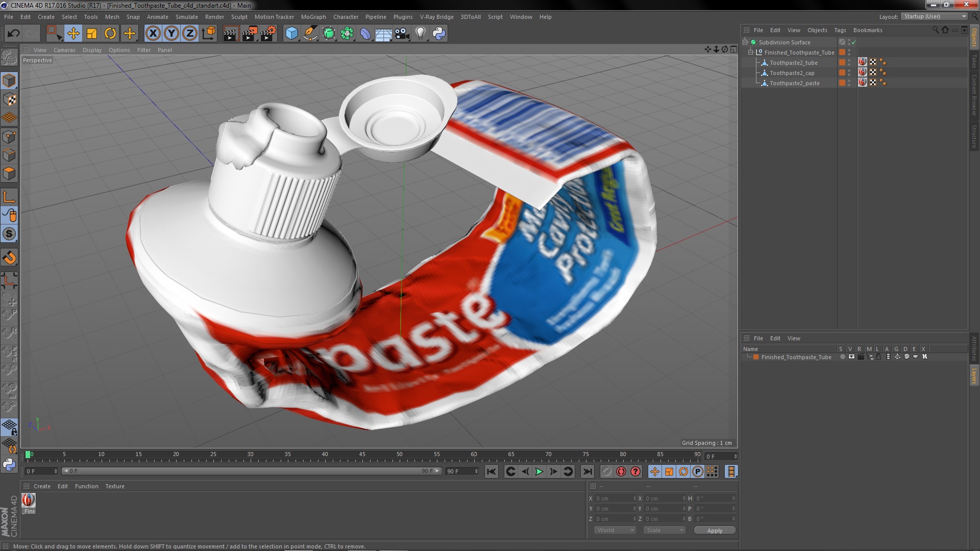
Task: Toggle the X-axis lock
Action: pos(153,34)
